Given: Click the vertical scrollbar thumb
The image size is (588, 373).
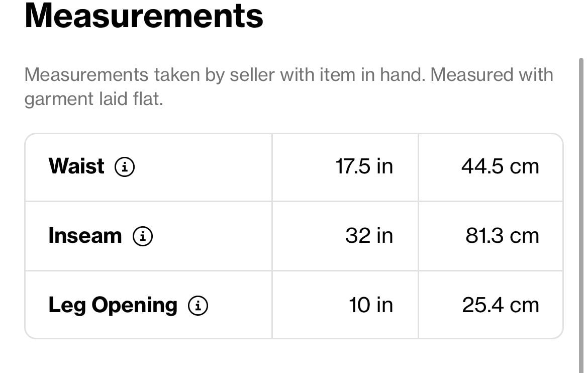Looking at the screenshot, I should point(581,215).
